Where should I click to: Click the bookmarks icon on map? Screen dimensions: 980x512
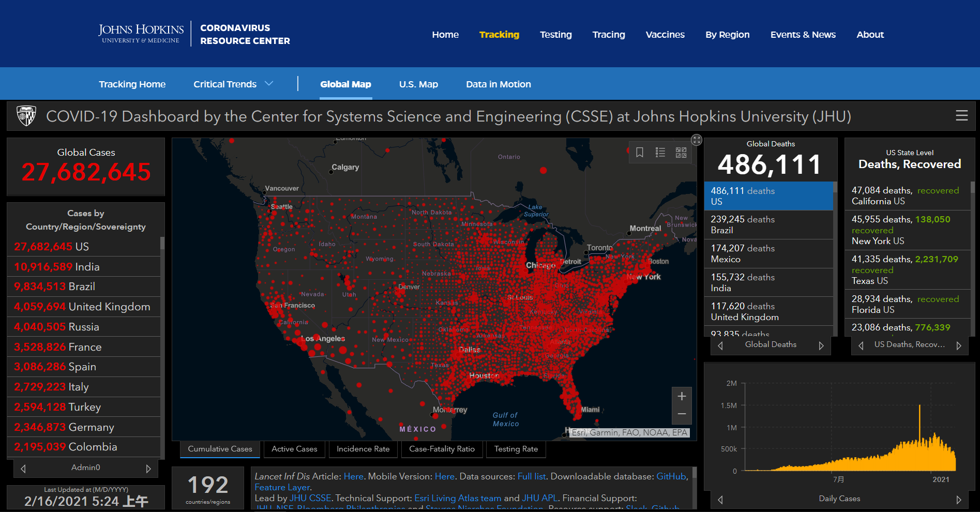640,153
